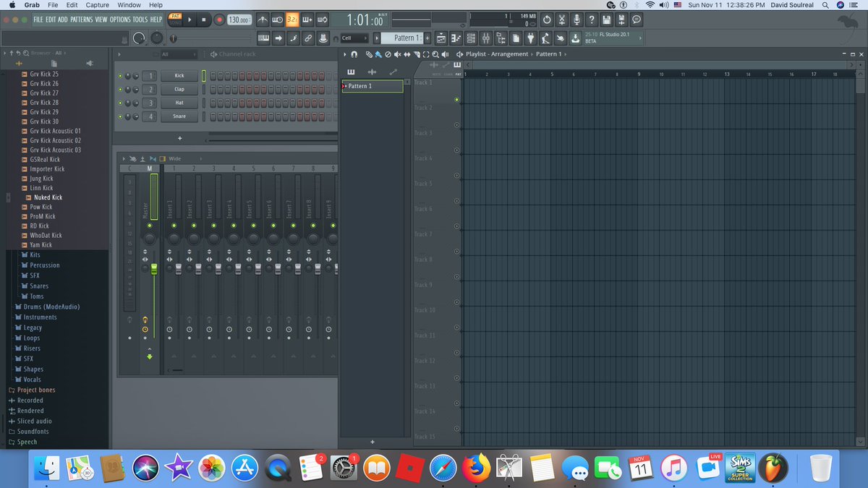
Task: Select the playlist Mute tool
Action: tap(397, 54)
